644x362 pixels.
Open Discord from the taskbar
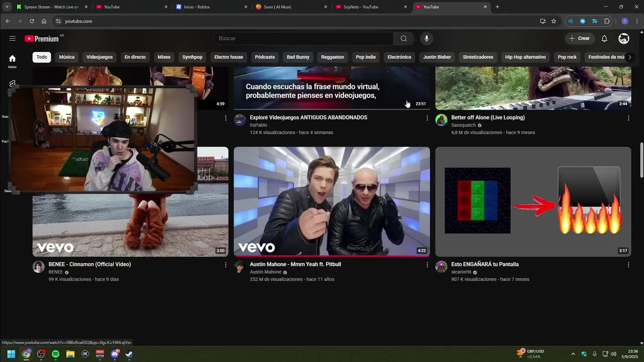[x=115, y=354]
